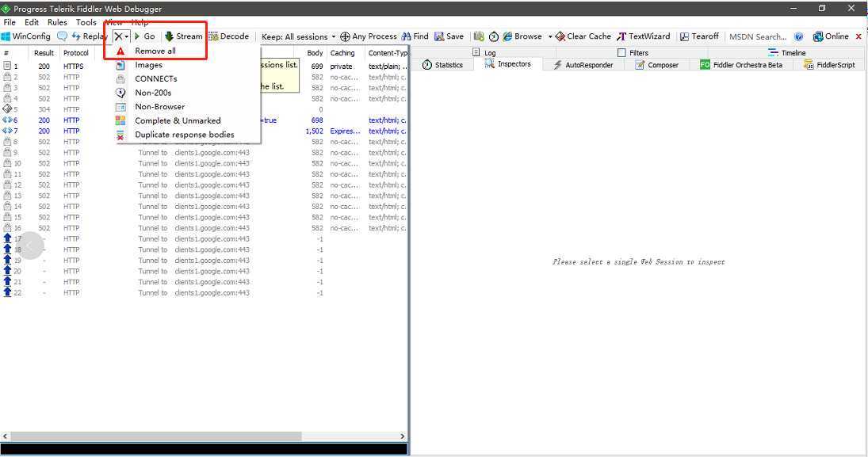
Task: Clear Cache from toolbar
Action: point(583,36)
